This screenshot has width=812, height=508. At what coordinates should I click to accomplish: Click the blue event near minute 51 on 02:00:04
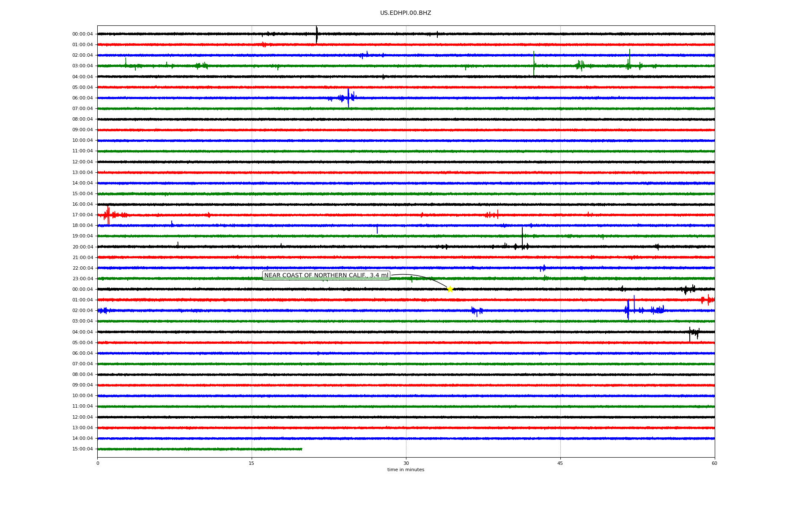click(628, 309)
